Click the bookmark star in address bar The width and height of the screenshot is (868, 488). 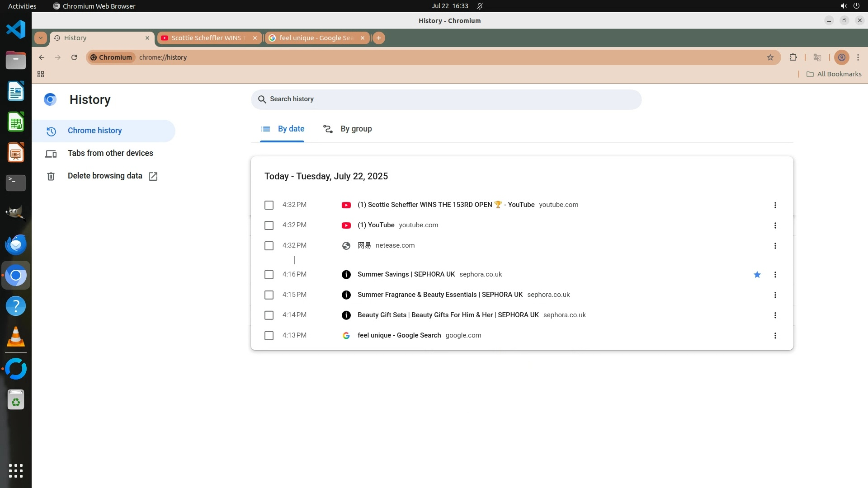tap(770, 57)
